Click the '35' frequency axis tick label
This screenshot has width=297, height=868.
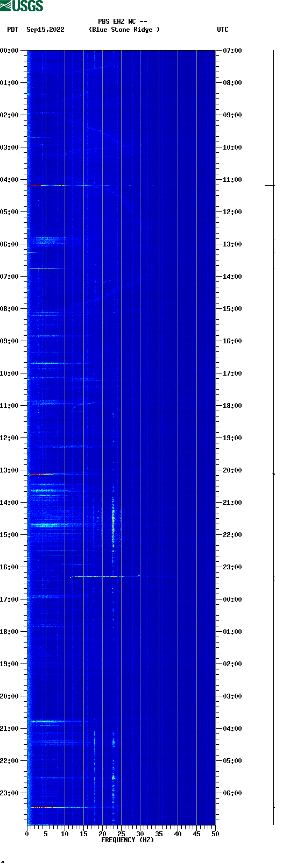159,834
